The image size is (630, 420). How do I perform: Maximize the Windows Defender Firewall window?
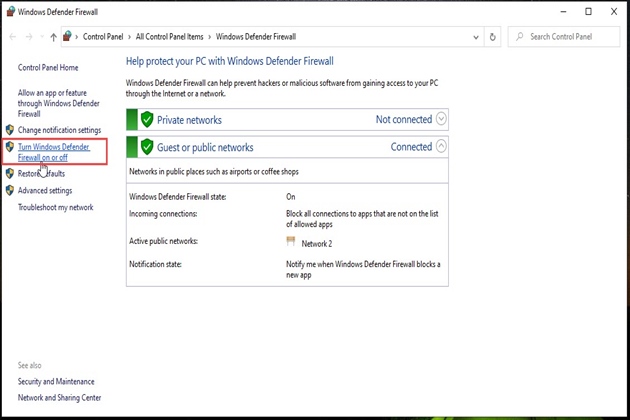click(x=588, y=12)
